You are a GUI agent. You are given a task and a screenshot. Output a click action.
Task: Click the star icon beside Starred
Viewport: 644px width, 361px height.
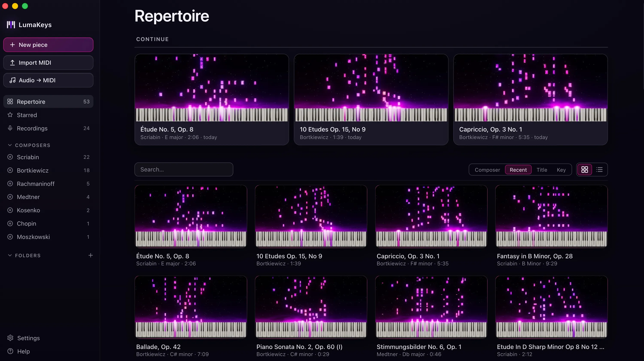(10, 115)
